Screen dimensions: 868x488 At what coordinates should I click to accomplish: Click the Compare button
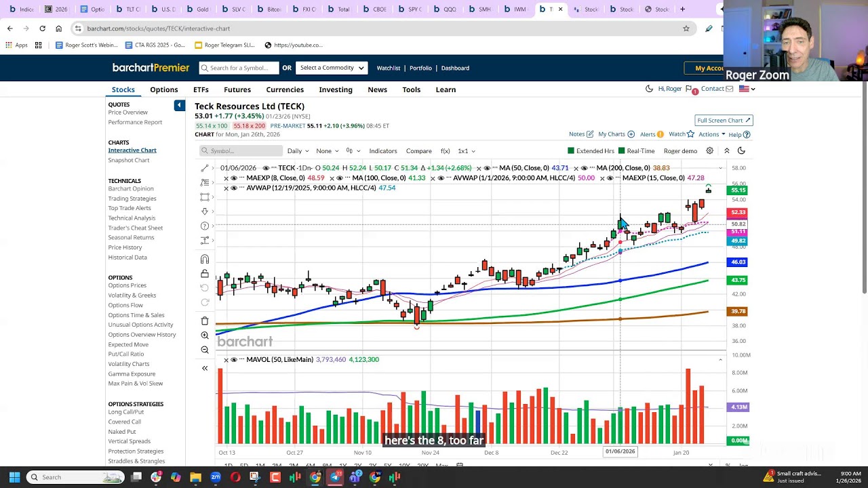coord(419,151)
